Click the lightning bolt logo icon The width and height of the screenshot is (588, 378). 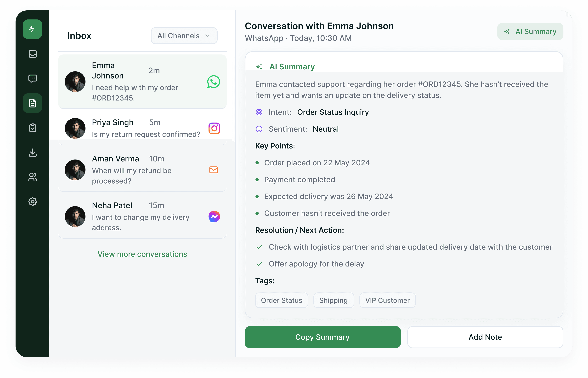pyautogui.click(x=32, y=29)
